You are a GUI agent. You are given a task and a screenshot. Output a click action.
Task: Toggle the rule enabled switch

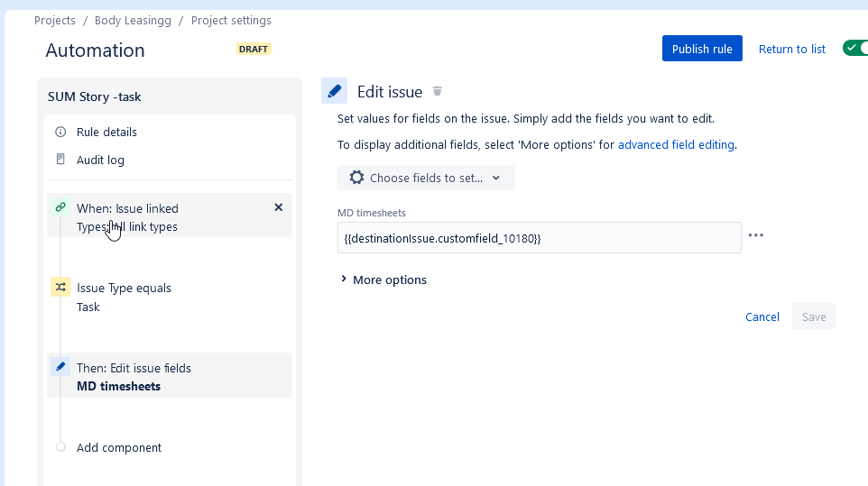click(855, 48)
